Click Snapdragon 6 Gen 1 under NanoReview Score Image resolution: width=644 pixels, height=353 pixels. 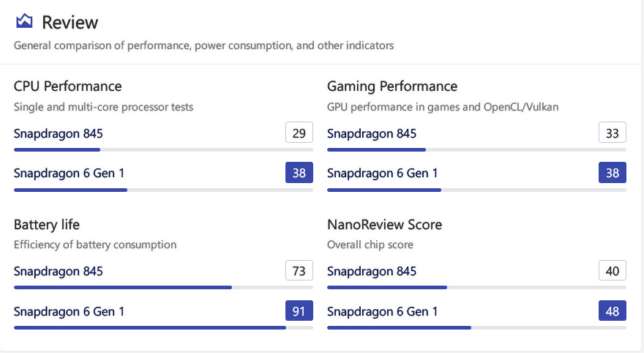click(382, 311)
